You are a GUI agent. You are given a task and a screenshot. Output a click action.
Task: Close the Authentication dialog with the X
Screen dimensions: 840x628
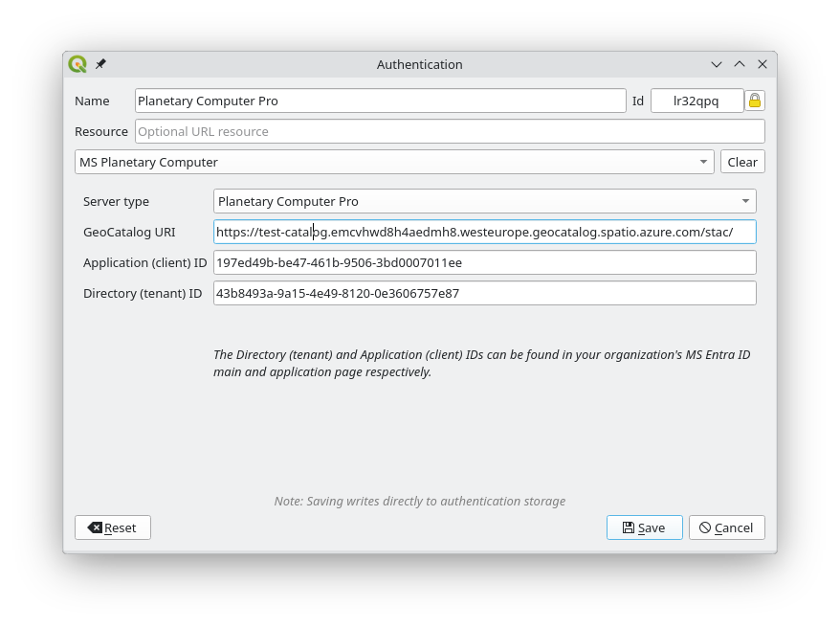763,64
